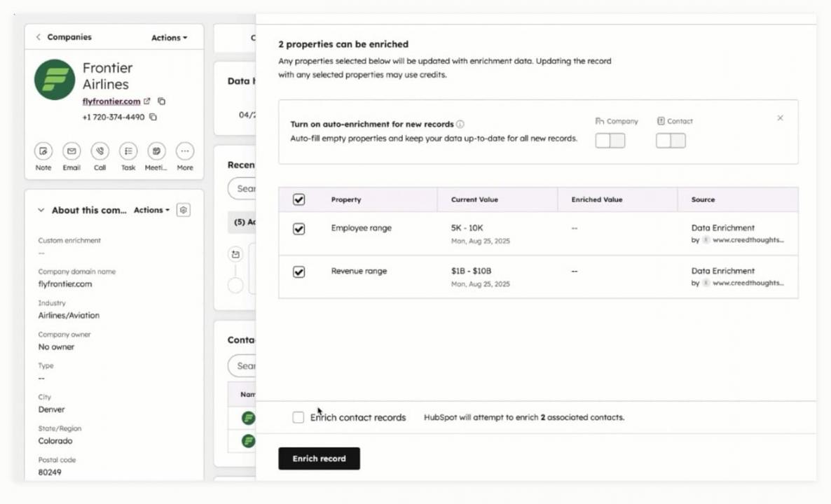Copy the phone number +1 720-374-4490

tap(153, 117)
